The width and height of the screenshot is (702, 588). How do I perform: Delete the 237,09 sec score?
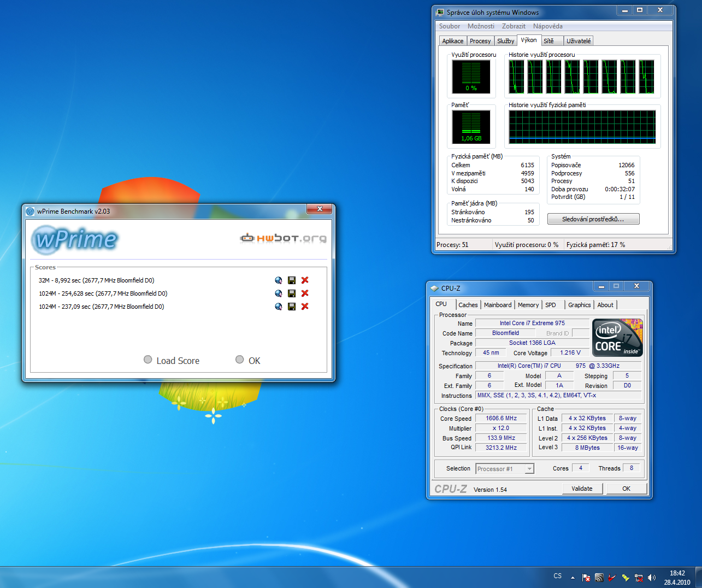[305, 307]
